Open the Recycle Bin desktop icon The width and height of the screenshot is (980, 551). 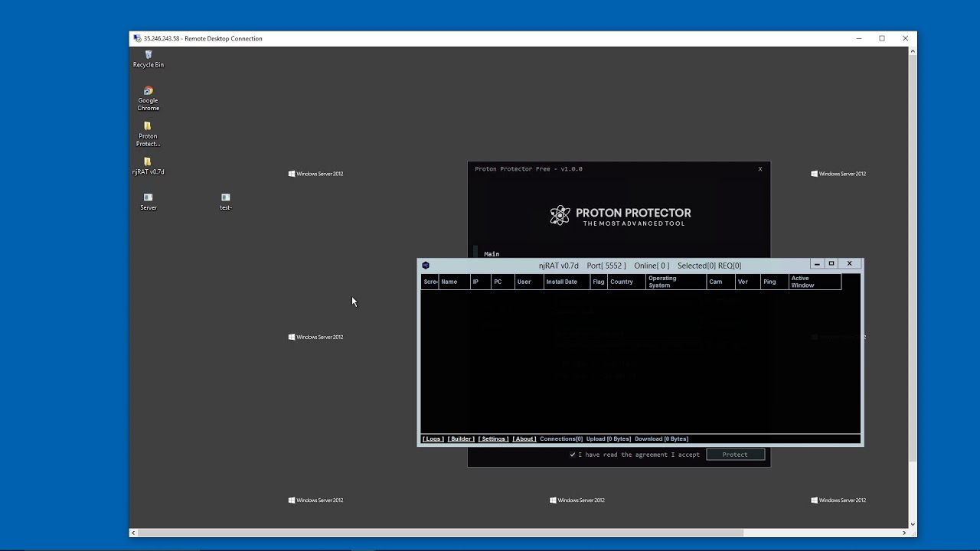[x=149, y=59]
